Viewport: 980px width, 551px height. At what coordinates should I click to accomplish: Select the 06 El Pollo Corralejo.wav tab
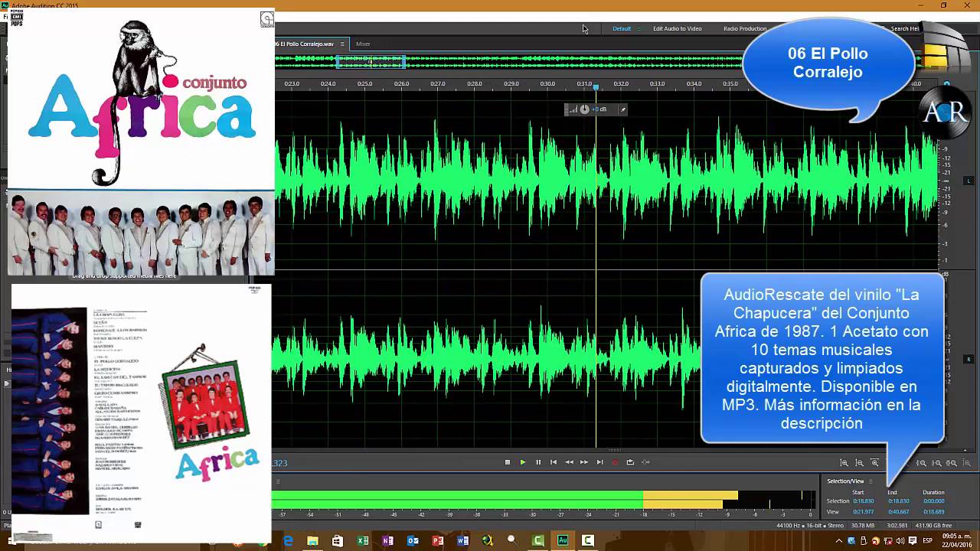click(x=305, y=44)
